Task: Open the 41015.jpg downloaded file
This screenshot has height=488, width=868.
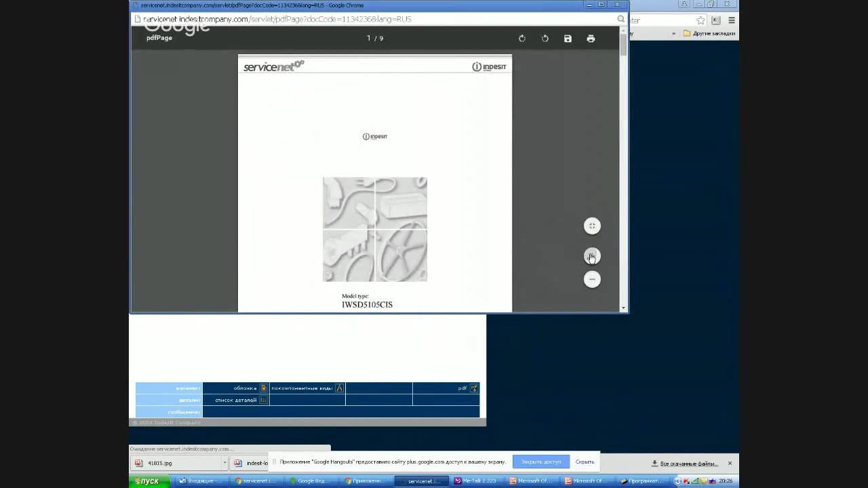Action: tap(176, 464)
